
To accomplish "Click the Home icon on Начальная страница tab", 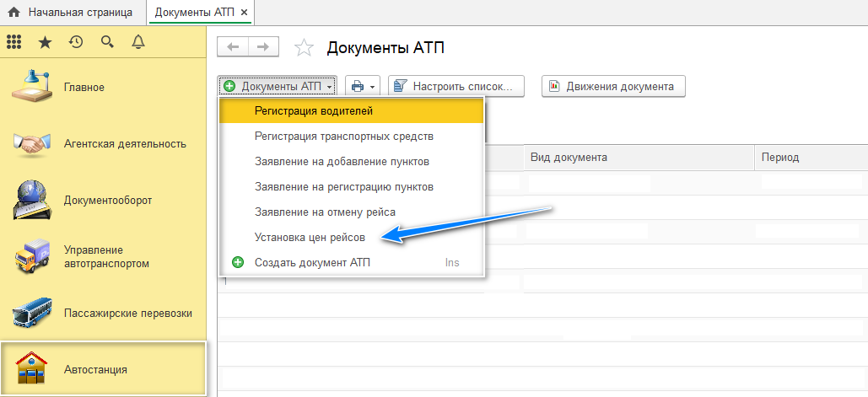I will pyautogui.click(x=13, y=13).
